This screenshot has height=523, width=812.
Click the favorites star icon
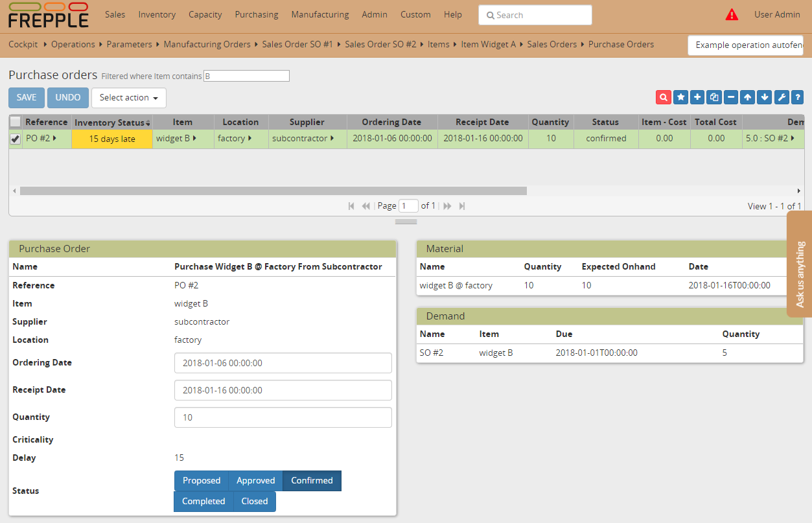point(680,97)
